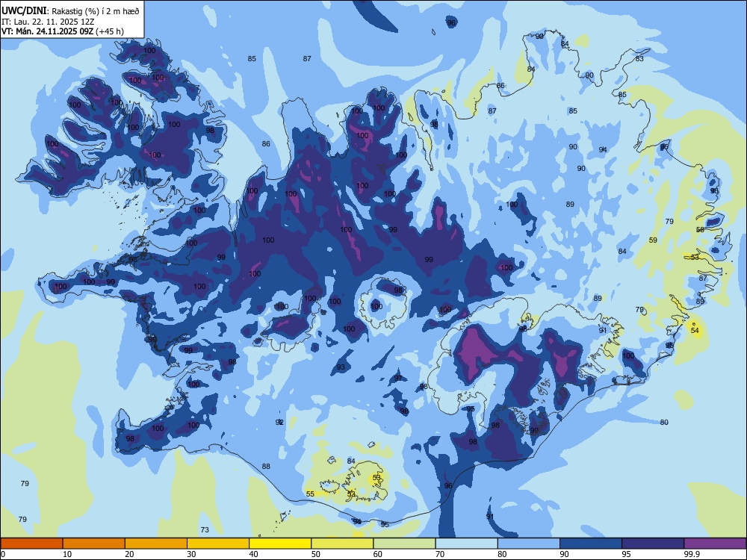Click the title text 'UWC/DINI: Rakastig (%)'
Image resolution: width=747 pixels, height=560 pixels.
coord(49,11)
